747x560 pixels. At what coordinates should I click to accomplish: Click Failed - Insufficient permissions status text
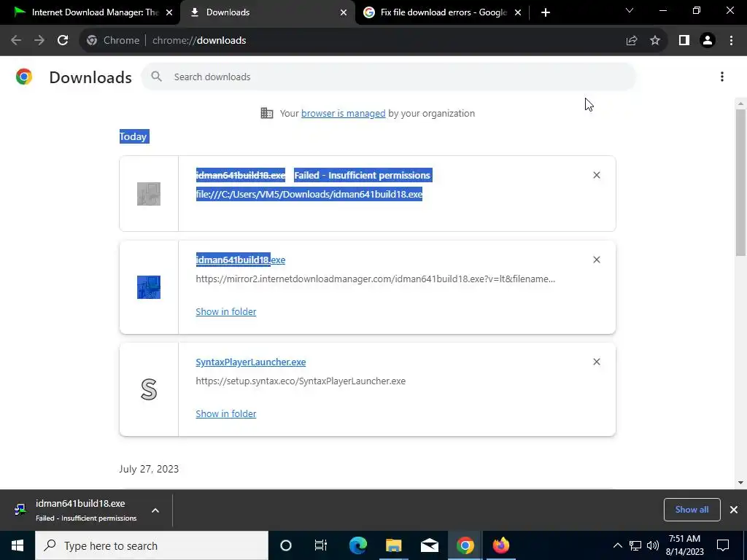[362, 175]
